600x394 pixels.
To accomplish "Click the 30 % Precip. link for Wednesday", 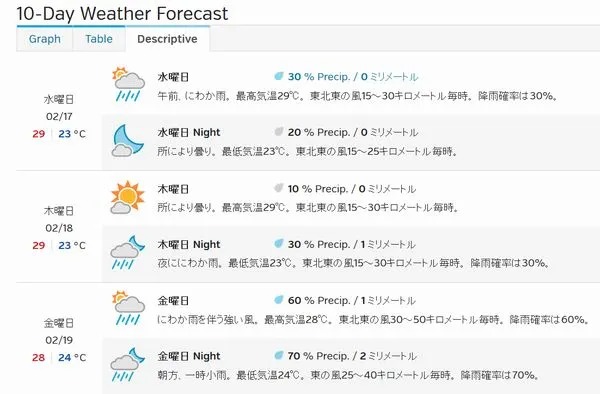I will coord(319,77).
